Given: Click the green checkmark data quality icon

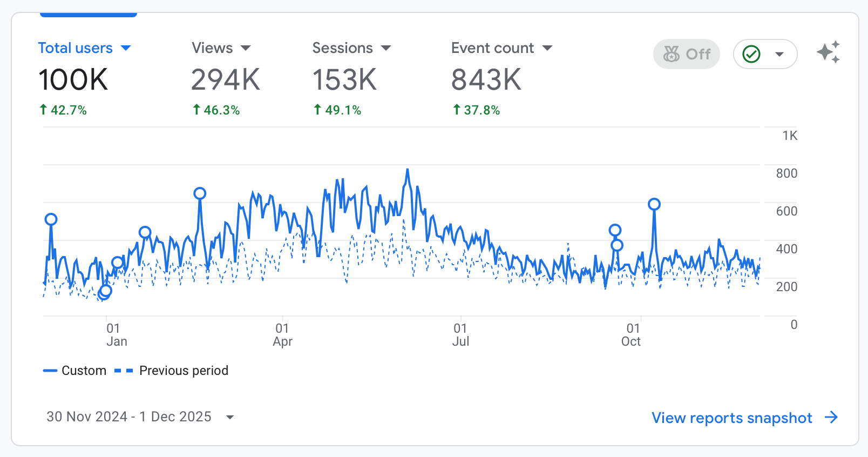Looking at the screenshot, I should [751, 54].
